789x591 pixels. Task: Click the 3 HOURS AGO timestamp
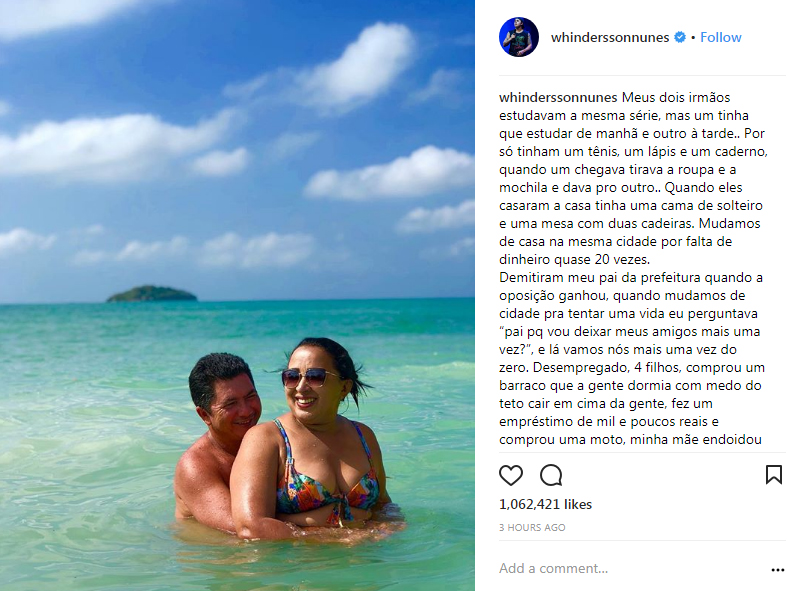[532, 527]
